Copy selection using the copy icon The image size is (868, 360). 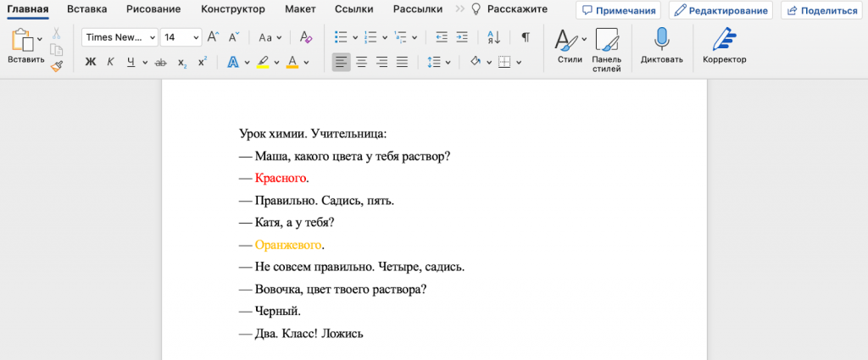coord(57,50)
